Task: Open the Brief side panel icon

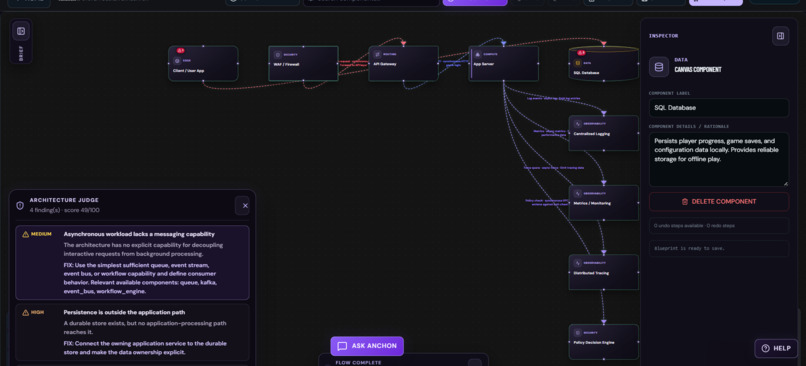Action: pos(21,31)
